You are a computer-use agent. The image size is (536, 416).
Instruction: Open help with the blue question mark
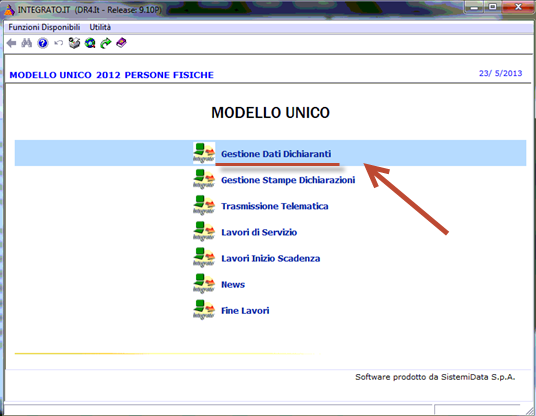pyautogui.click(x=43, y=43)
